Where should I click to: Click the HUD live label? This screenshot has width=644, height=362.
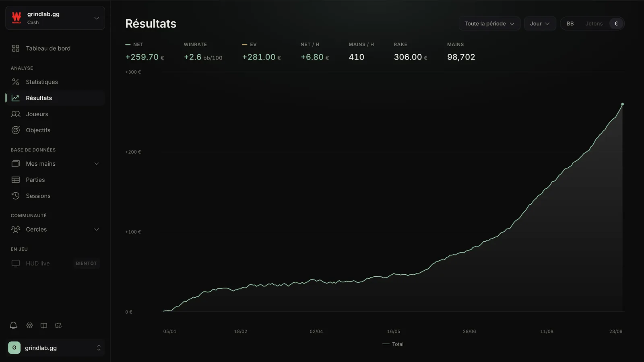click(x=38, y=263)
